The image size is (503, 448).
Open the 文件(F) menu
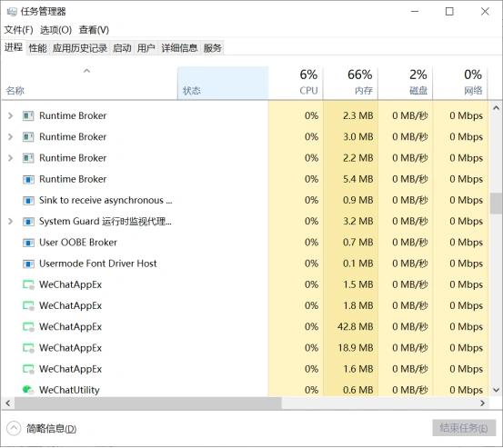[x=18, y=30]
